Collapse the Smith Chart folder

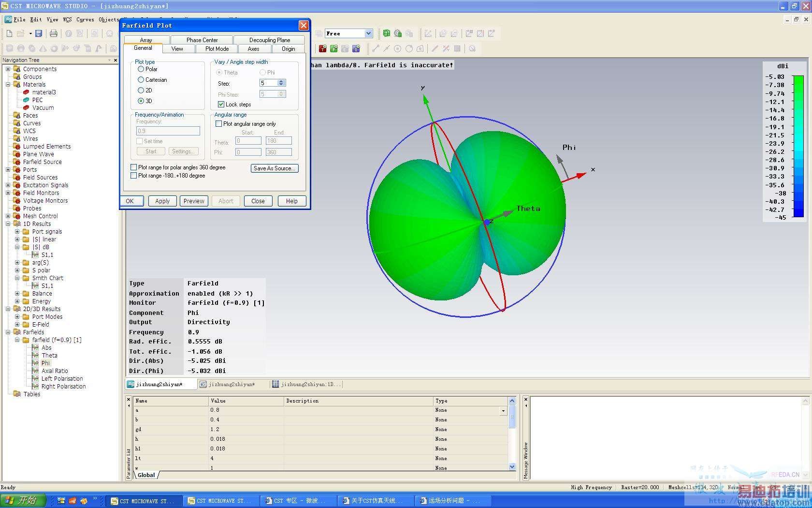tap(17, 278)
